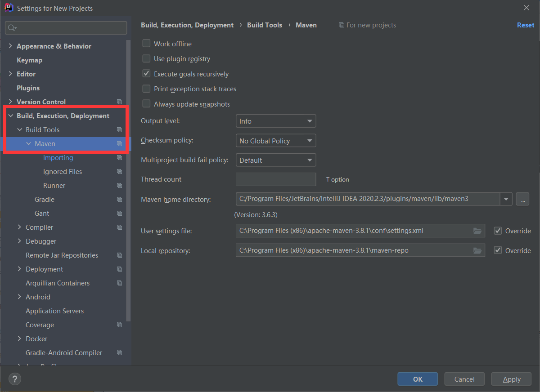Screen dimensions: 540x392
Task: Enable the Work offline checkbox
Action: click(x=146, y=44)
